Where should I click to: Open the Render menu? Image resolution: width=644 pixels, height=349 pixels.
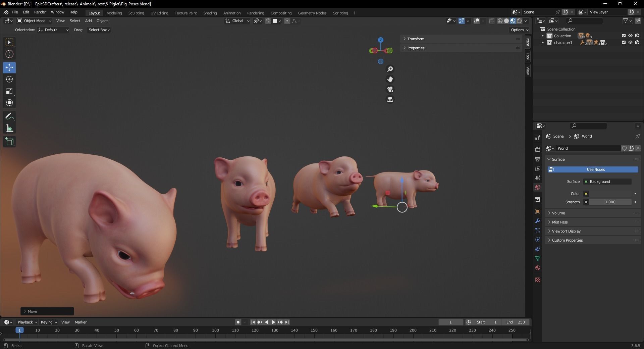point(40,12)
